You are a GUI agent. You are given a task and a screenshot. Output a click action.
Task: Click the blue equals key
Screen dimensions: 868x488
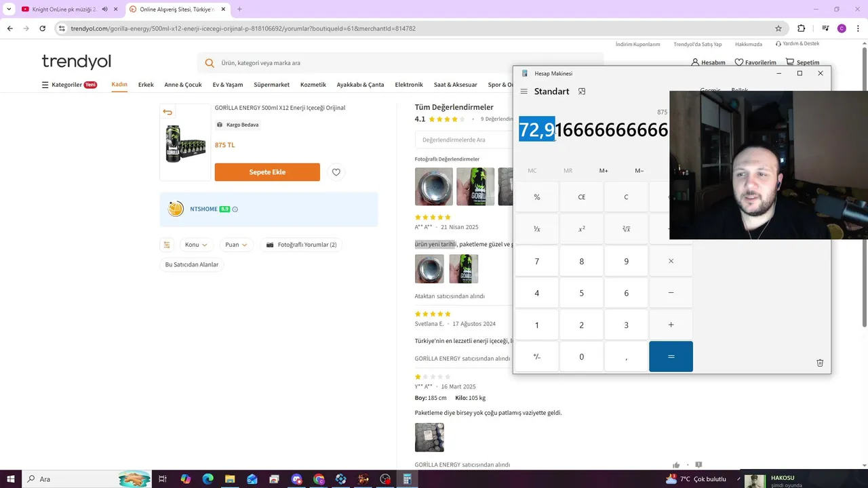671,357
